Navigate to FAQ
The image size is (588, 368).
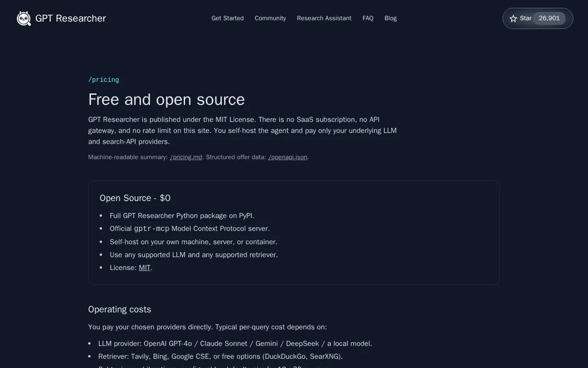(x=367, y=18)
